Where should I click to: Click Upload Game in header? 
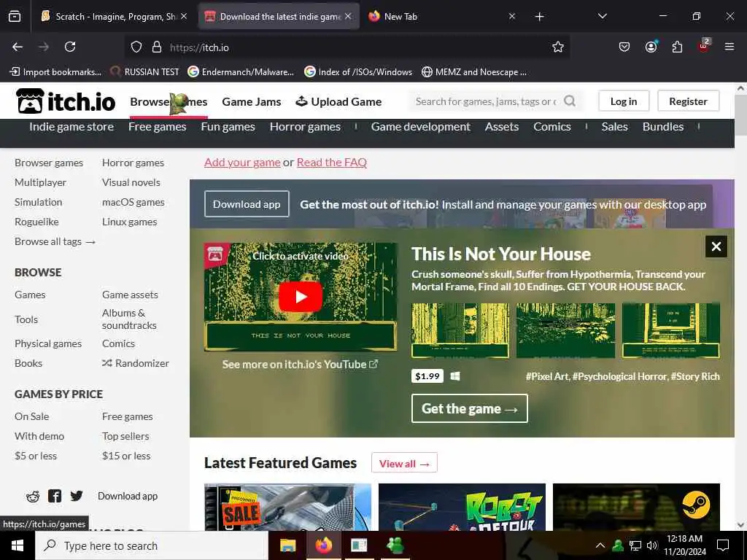[x=338, y=102]
